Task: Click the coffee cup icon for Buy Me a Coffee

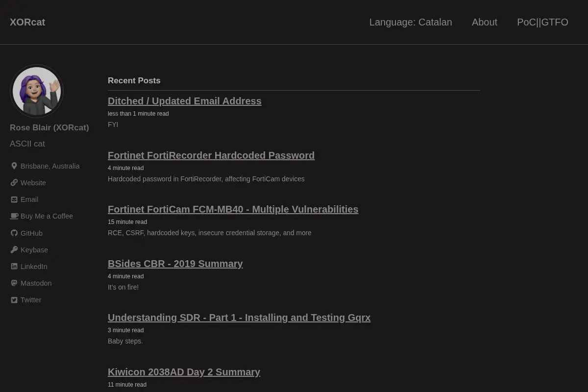Action: point(14,216)
